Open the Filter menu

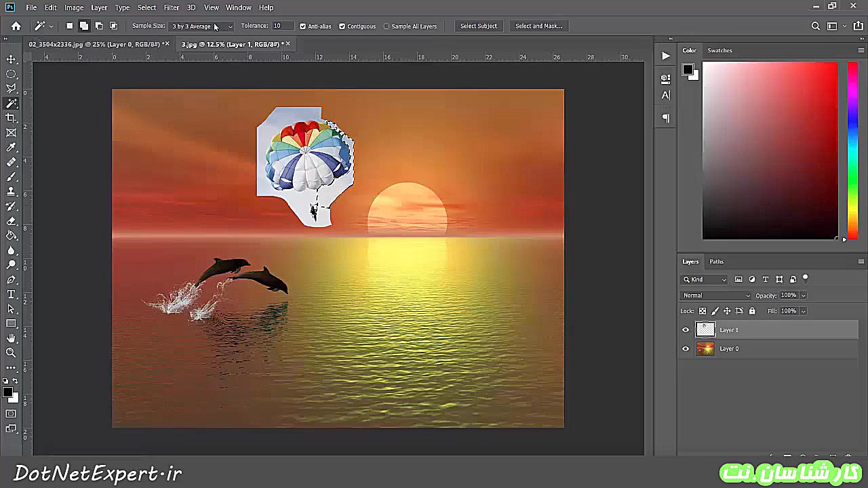coord(171,7)
